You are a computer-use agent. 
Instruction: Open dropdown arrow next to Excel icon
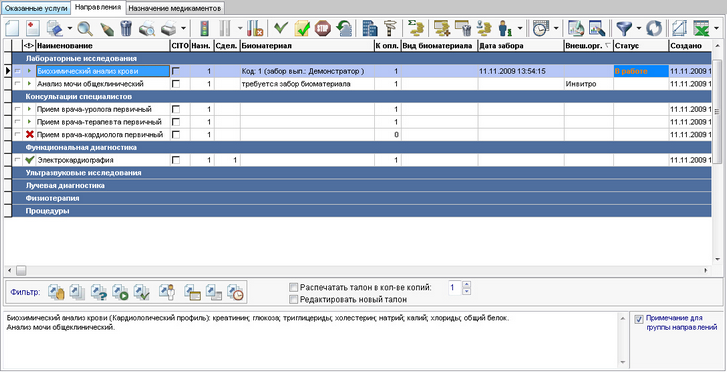click(x=716, y=29)
